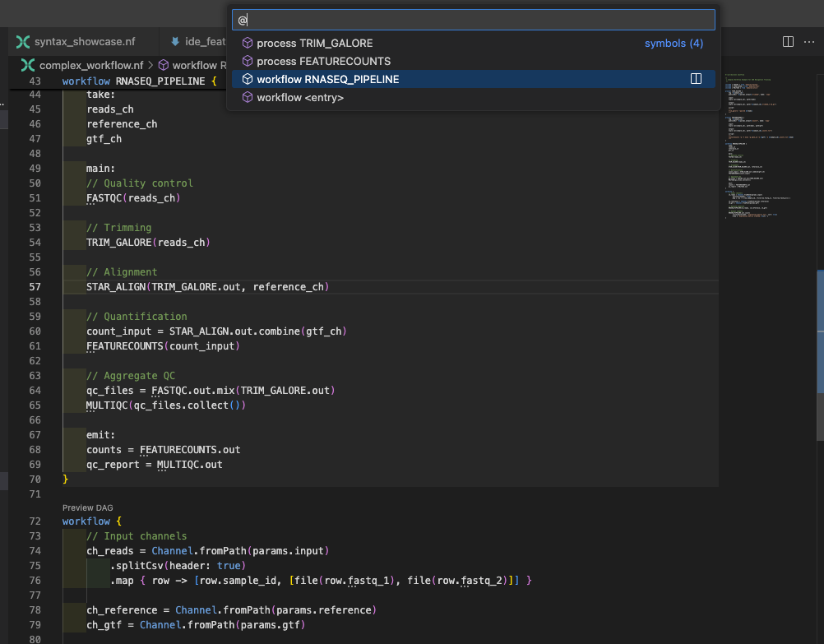Click split editor icon in tab bar
824x644 pixels.
click(x=787, y=41)
